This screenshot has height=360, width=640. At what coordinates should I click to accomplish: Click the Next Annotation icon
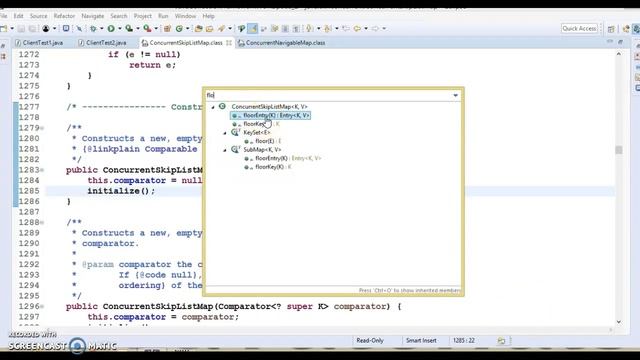309,29
